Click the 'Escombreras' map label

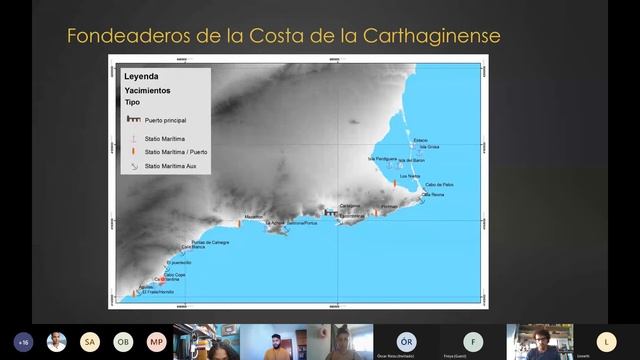click(352, 216)
